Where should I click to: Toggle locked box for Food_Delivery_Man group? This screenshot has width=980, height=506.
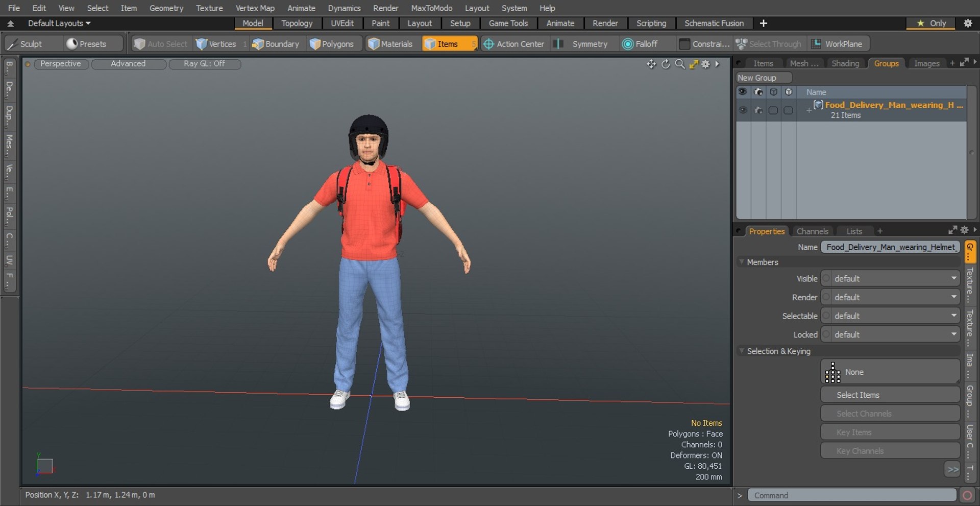789,110
